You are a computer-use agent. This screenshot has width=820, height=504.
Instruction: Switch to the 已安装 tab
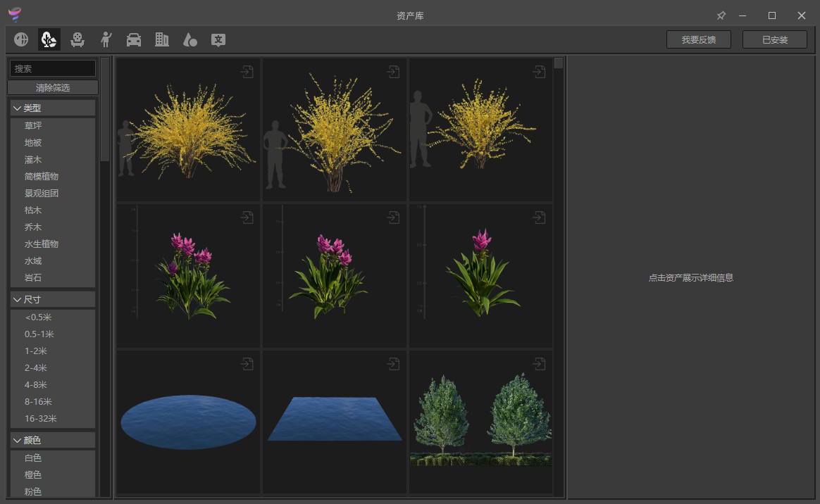(775, 39)
